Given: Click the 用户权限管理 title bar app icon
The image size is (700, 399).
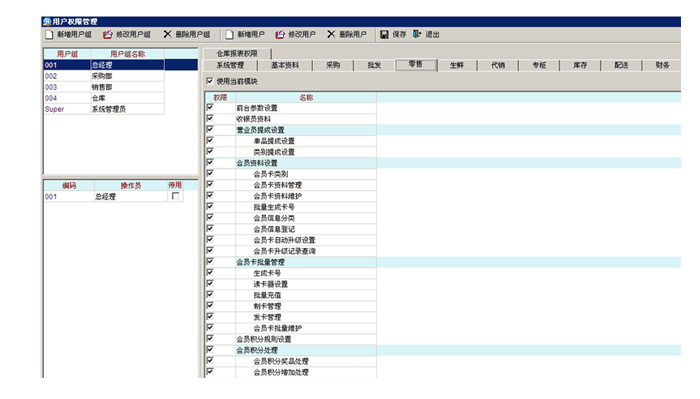Looking at the screenshot, I should (x=47, y=21).
